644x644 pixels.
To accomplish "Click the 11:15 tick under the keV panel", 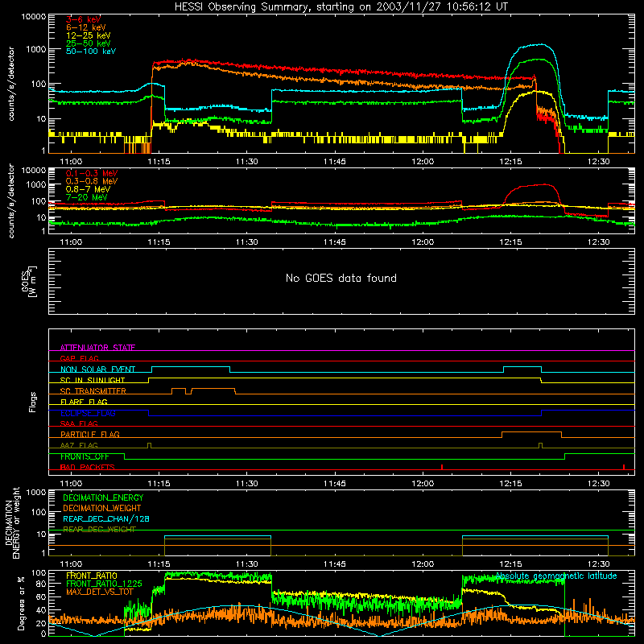I will 159,162.
